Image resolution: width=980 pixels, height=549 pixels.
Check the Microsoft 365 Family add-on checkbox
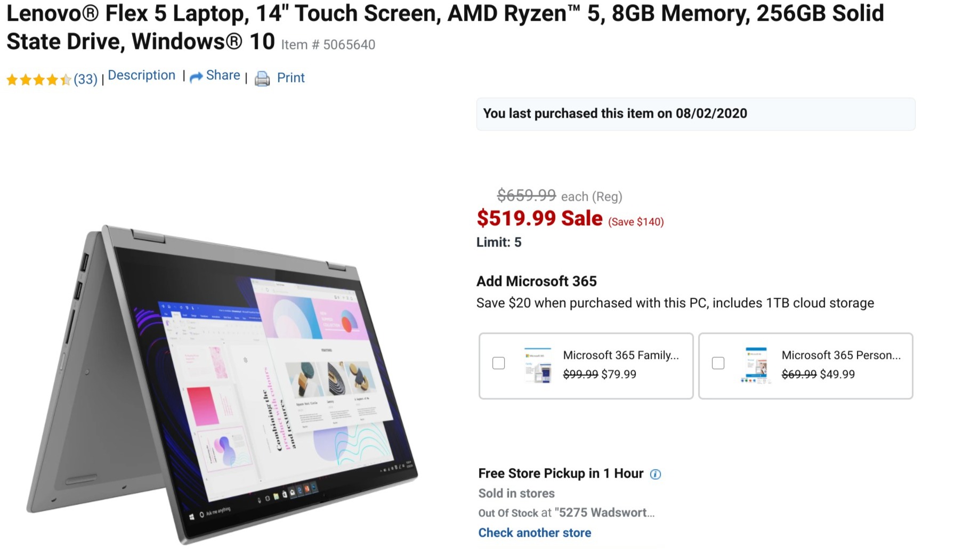tap(499, 363)
